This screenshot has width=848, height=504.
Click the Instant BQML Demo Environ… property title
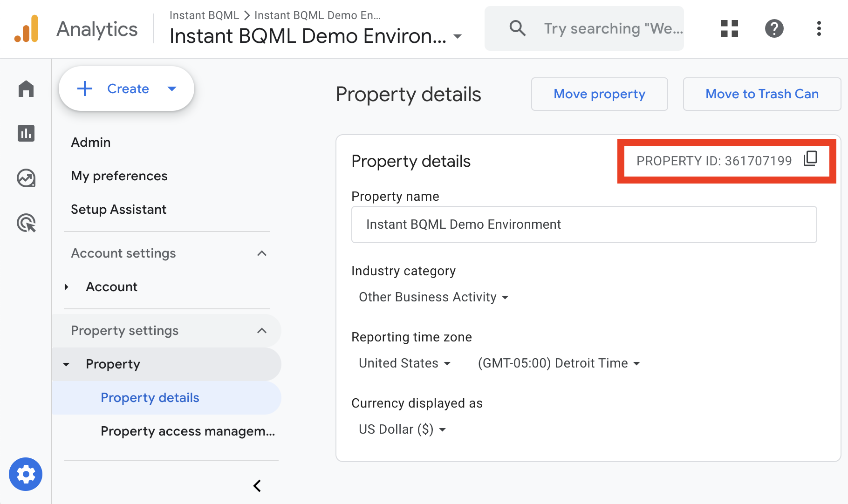308,36
